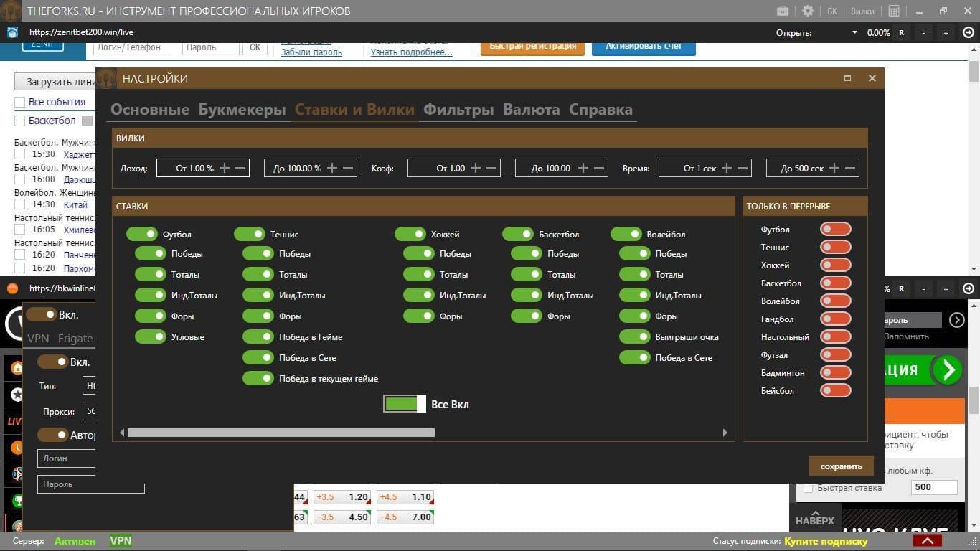Open the Открыть dropdown arrow
The width and height of the screenshot is (980, 551).
point(854,32)
